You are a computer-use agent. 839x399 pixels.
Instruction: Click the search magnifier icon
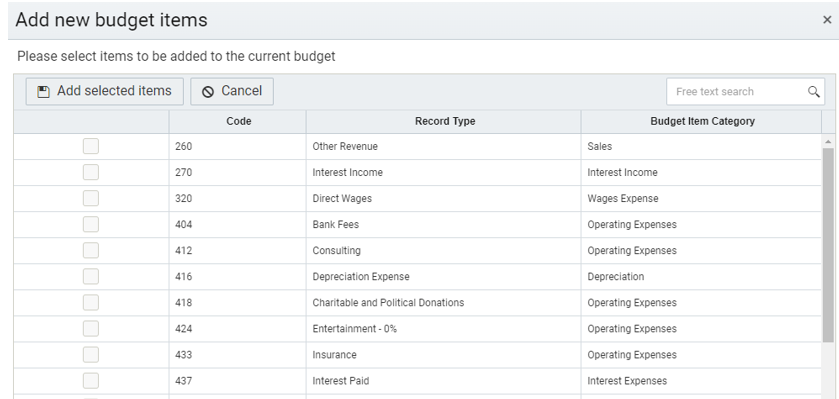[x=813, y=91]
